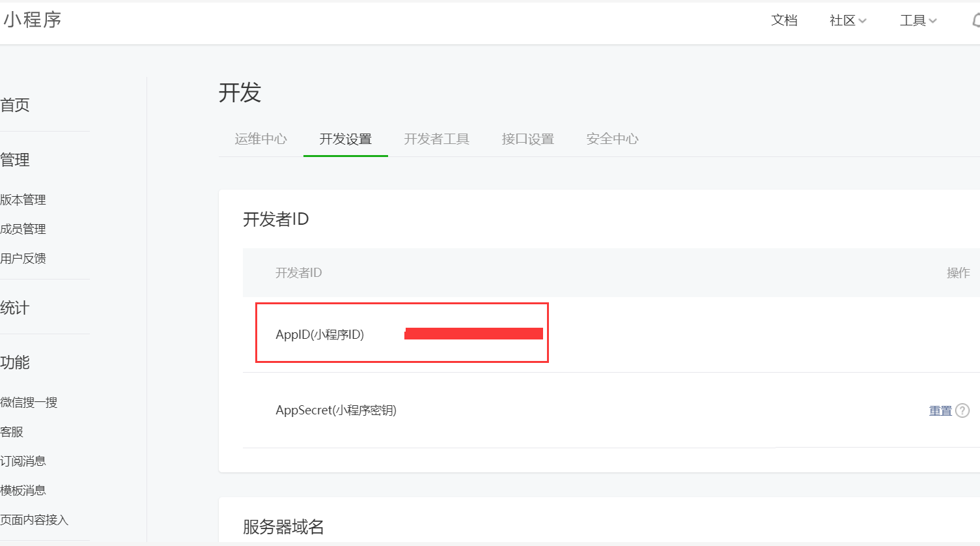
Task: Open 微信搜一搜 in sidebar
Action: (x=29, y=403)
